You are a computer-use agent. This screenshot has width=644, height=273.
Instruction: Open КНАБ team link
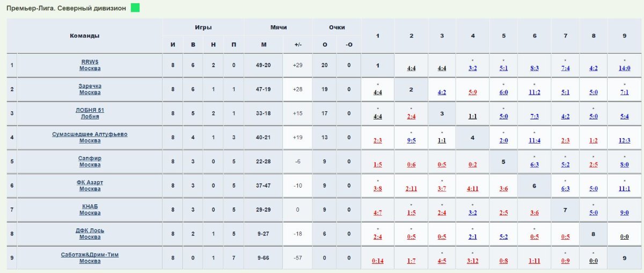point(90,210)
